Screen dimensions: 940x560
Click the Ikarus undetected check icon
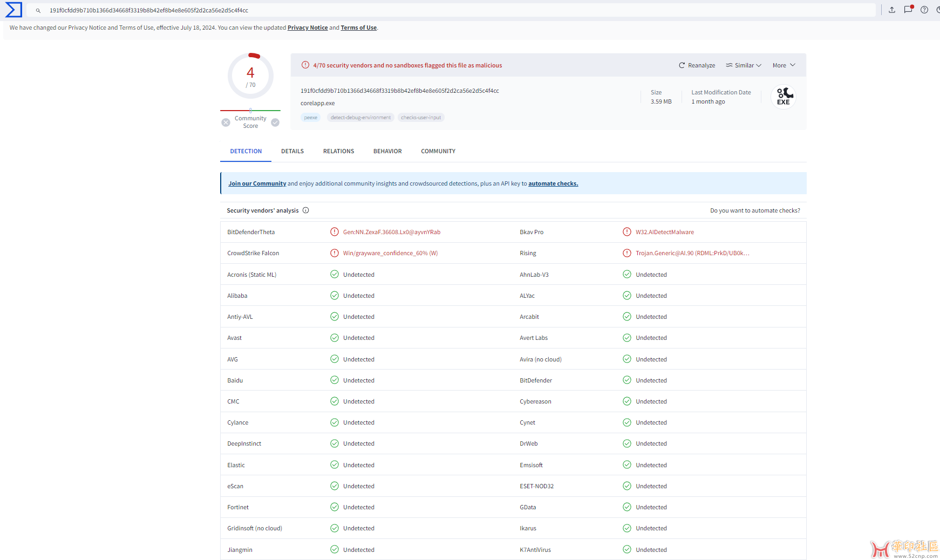627,528
